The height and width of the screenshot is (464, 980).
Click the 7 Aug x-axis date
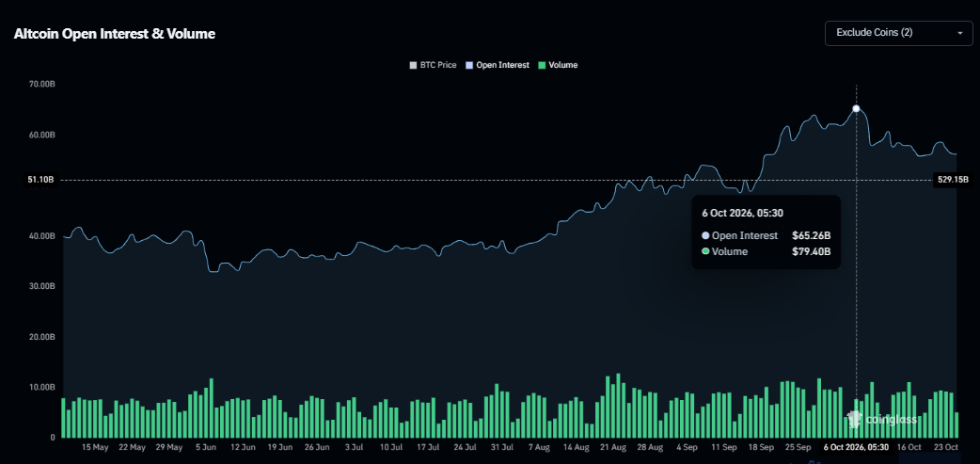(x=539, y=448)
